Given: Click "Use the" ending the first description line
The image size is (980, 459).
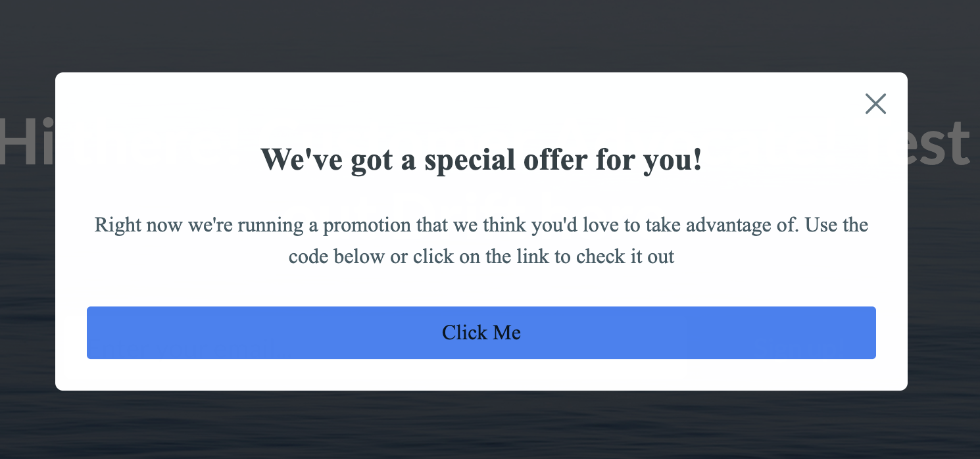Looking at the screenshot, I should click(837, 225).
